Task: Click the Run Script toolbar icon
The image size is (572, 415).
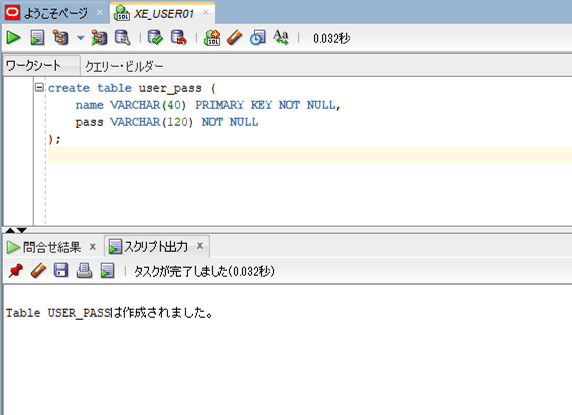Action: pyautogui.click(x=37, y=38)
